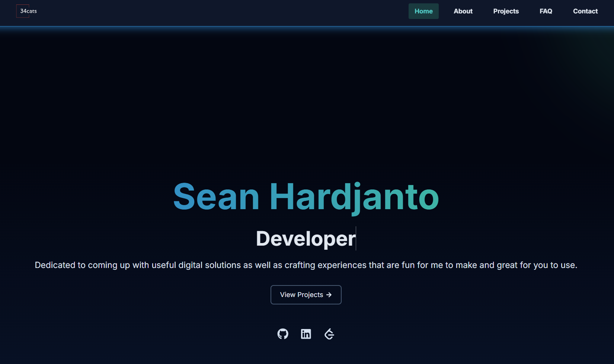Click the surname Hardjanto in the heading
Screen dimensions: 614x364
coord(354,197)
